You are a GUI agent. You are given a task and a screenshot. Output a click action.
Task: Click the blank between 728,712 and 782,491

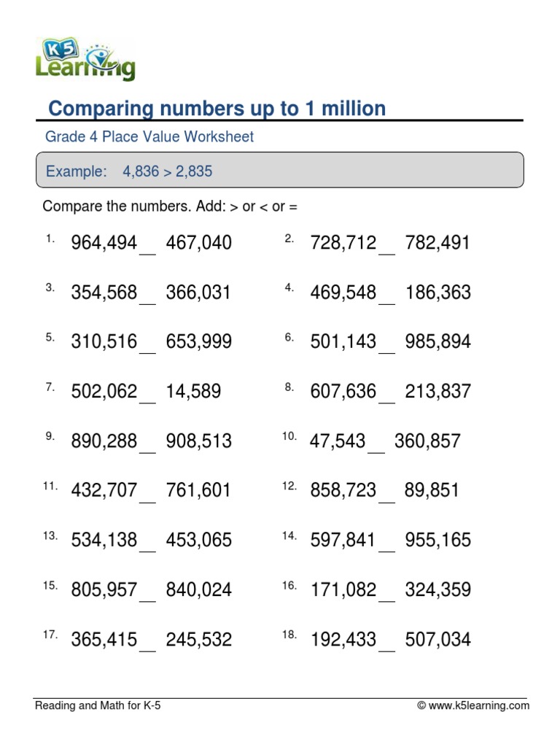point(387,248)
